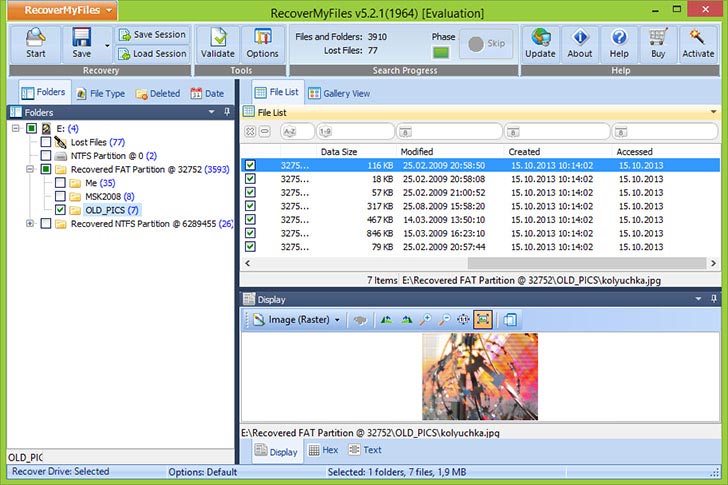This screenshot has height=485, width=728.
Task: Open the Options tool
Action: (262, 44)
